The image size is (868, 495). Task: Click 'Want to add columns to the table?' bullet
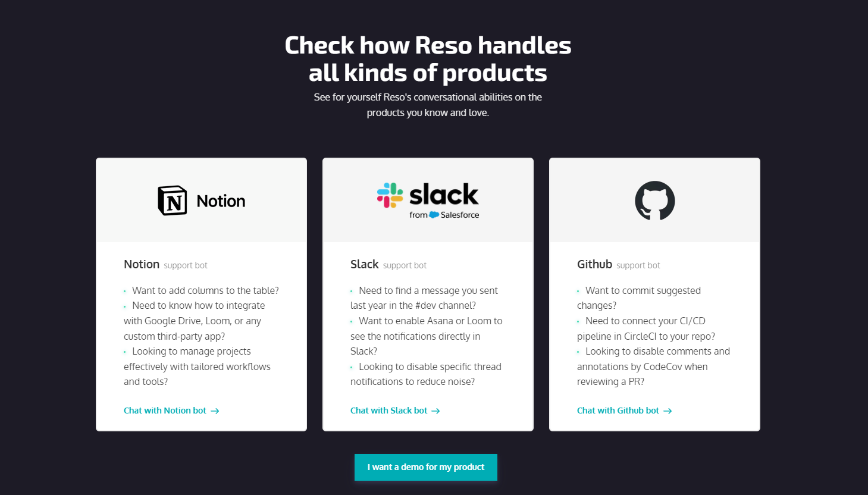205,290
